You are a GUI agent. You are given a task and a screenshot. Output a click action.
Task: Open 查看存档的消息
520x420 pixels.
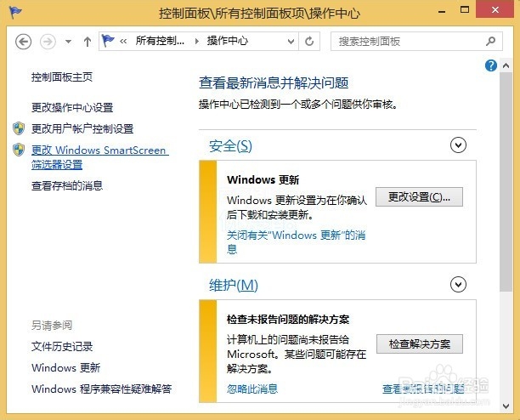point(67,186)
